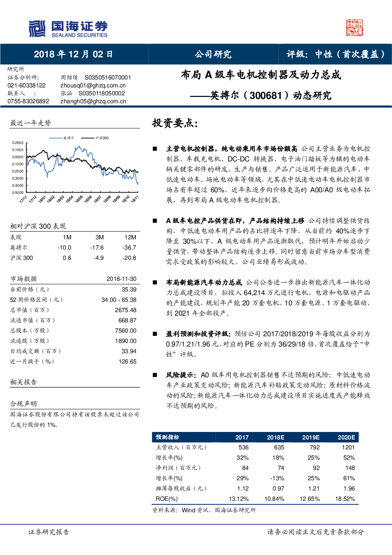Select 英搏尔 12M performance value -36.7
Viewport: 392px width, 555px height.
click(129, 248)
